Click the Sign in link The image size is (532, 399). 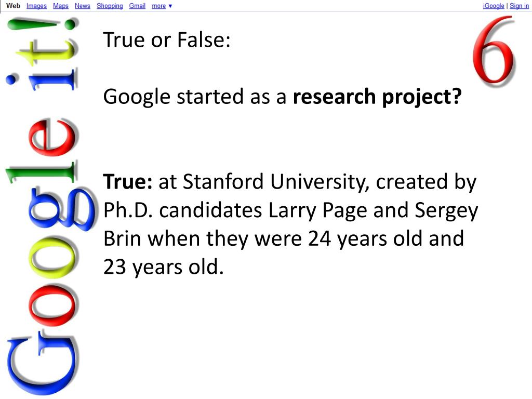(x=519, y=6)
